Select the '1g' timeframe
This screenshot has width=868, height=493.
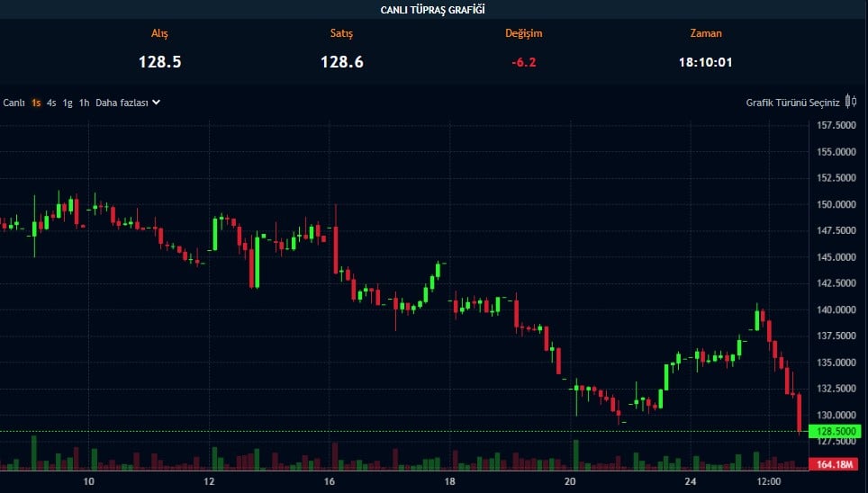point(68,103)
